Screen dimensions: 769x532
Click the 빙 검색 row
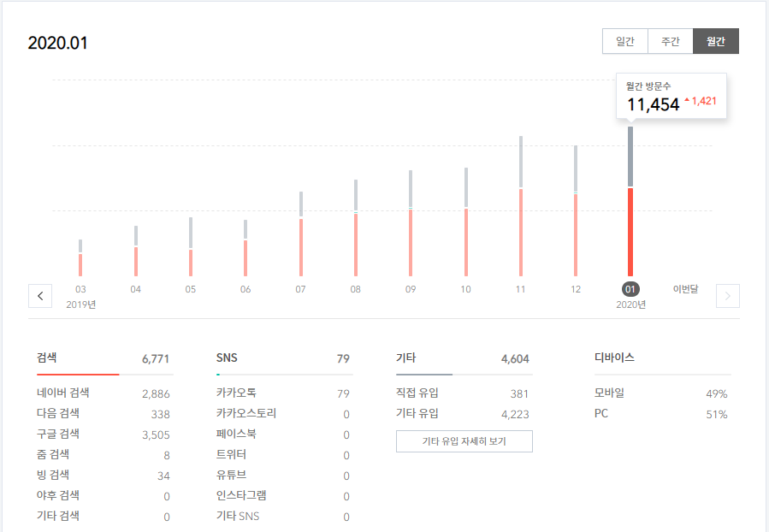point(103,476)
